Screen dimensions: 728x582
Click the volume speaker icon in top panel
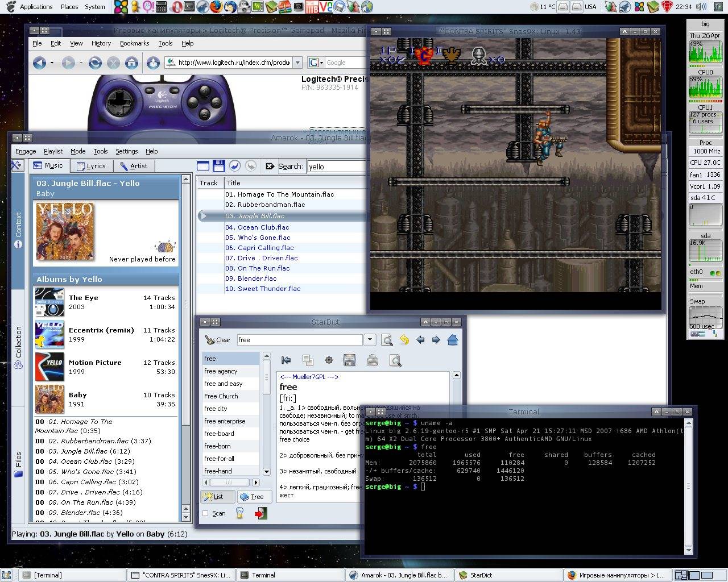(x=701, y=7)
